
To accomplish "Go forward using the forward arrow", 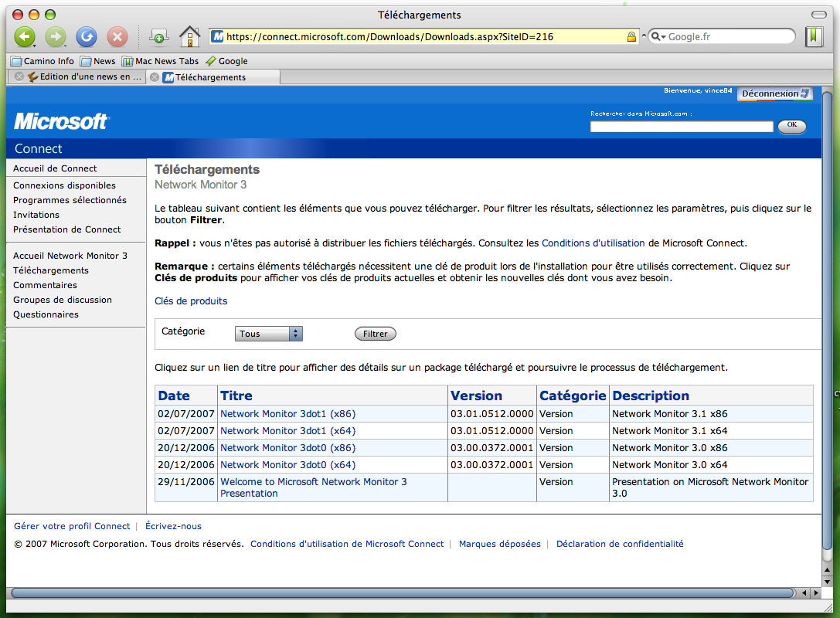I will [x=55, y=36].
